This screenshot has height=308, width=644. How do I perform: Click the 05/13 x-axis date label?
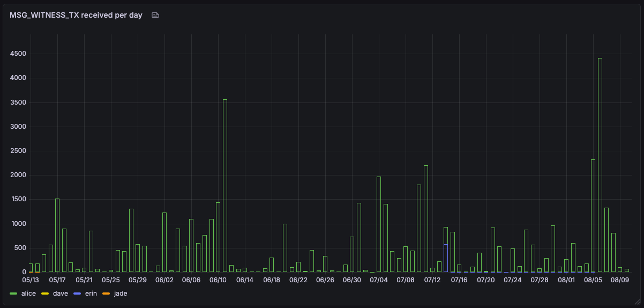point(31,280)
